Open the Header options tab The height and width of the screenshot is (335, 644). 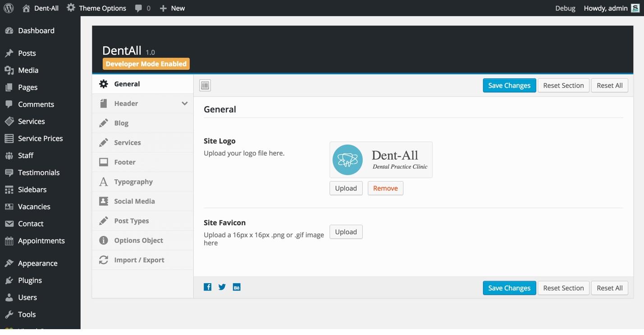click(x=143, y=104)
